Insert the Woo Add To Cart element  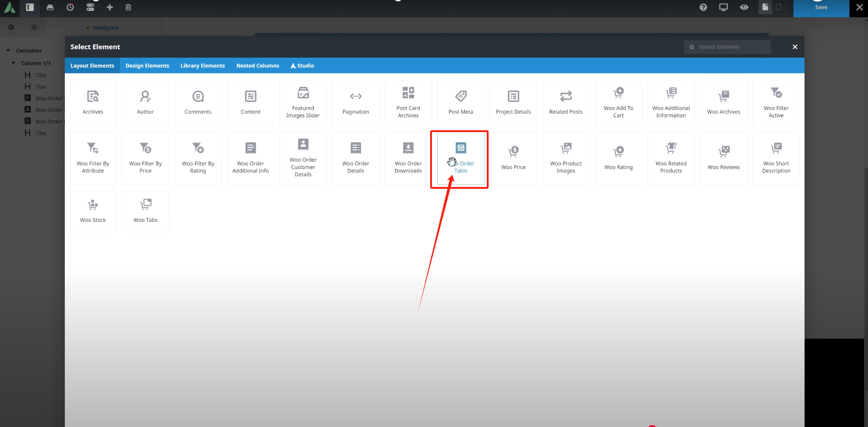pos(618,103)
